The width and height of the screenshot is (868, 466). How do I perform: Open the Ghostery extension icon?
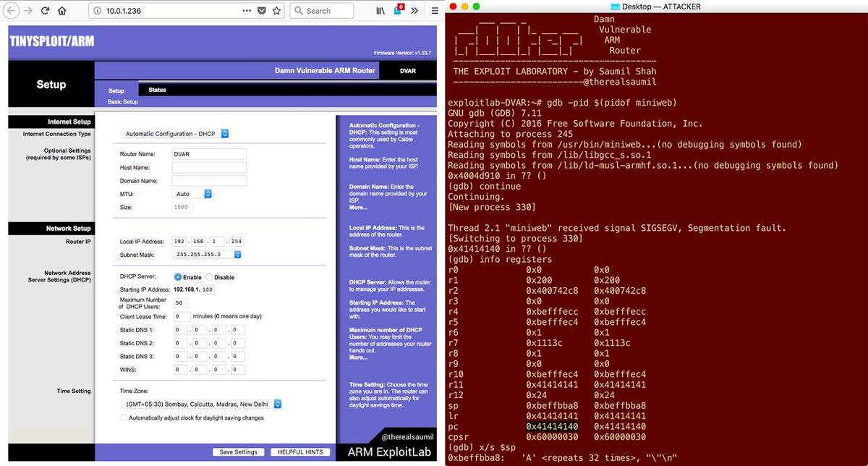(x=398, y=11)
